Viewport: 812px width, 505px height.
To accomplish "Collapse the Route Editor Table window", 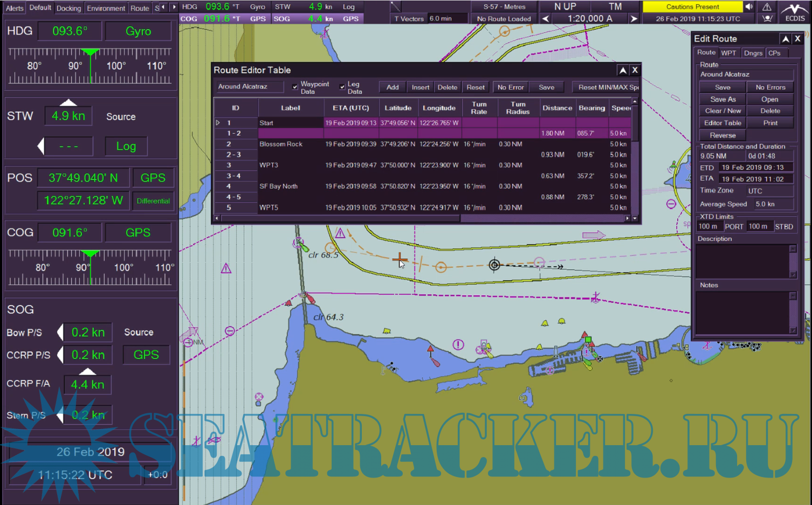I will [623, 70].
